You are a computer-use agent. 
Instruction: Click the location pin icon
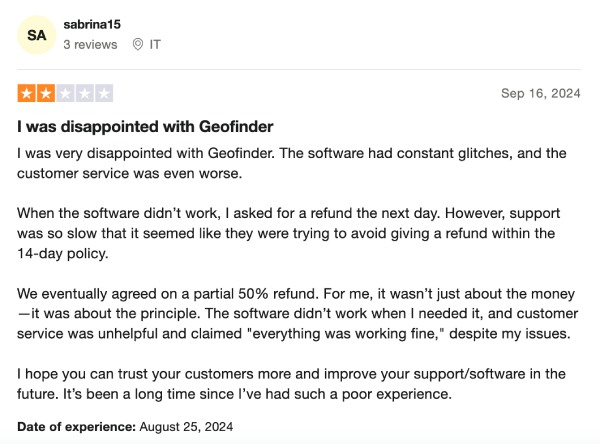pyautogui.click(x=136, y=45)
